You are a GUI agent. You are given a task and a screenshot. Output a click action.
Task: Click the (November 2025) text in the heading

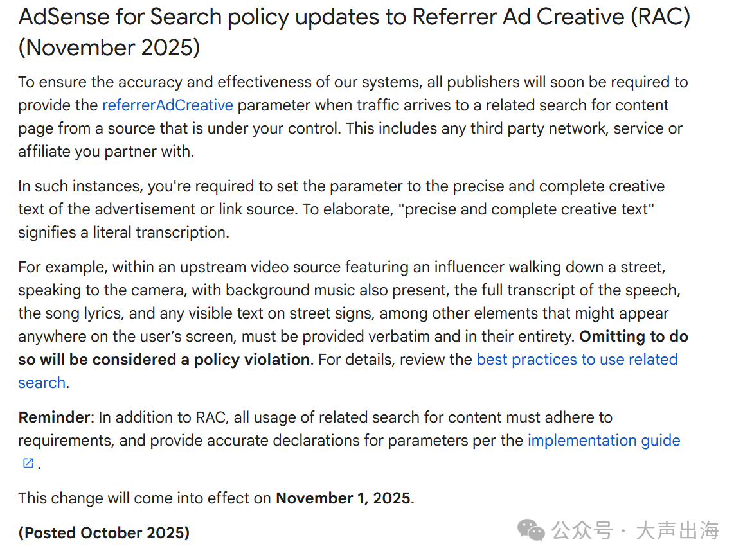tap(109, 48)
